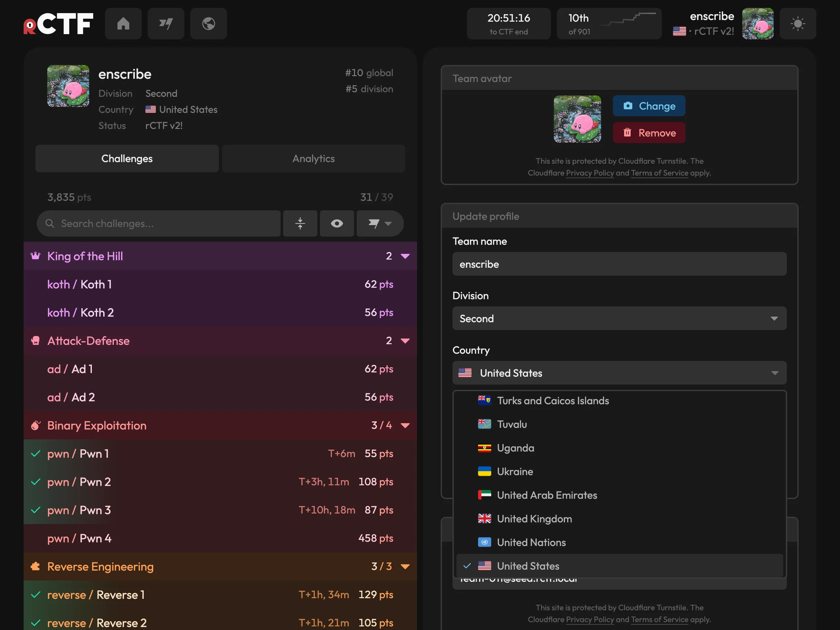Screen dimensions: 840x630
Task: Click the Pwn 1 solved checkmark
Action: (x=36, y=453)
